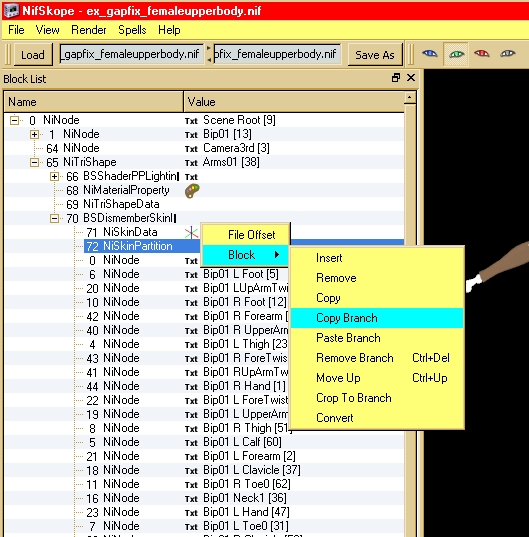Image resolution: width=529 pixels, height=537 pixels.
Task: Click the Value column header
Action: click(294, 102)
